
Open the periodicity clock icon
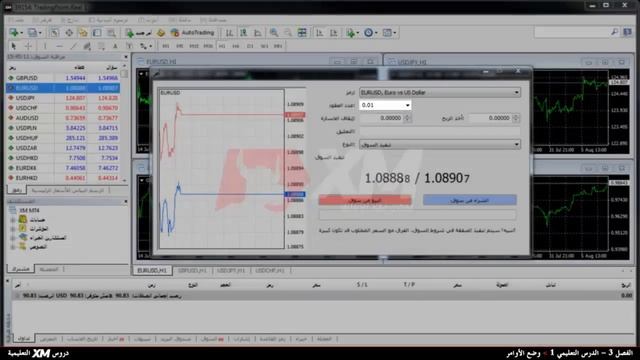coord(369,33)
